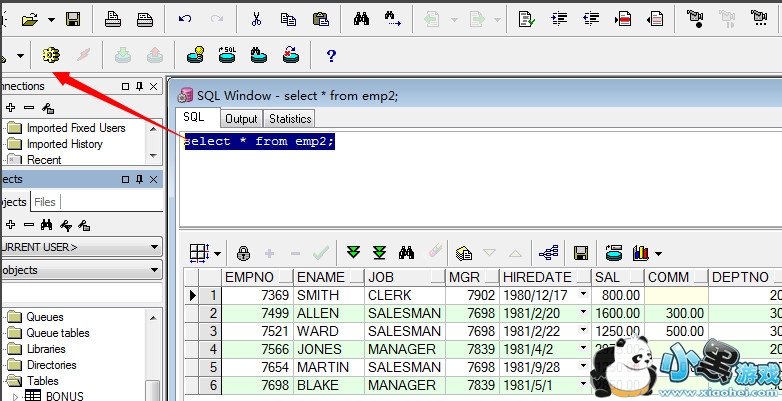The height and width of the screenshot is (401, 782).
Task: Click the Find binoculars icon in top toolbar
Action: coord(361,19)
